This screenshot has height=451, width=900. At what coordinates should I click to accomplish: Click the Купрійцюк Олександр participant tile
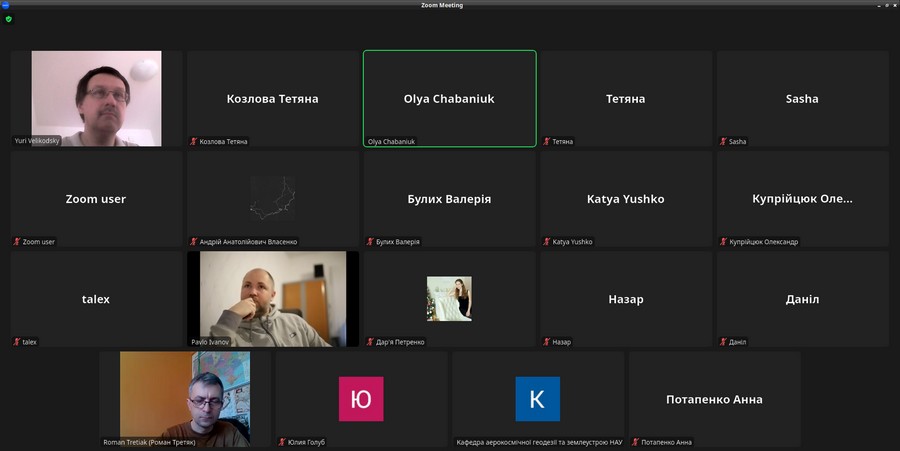click(x=802, y=198)
